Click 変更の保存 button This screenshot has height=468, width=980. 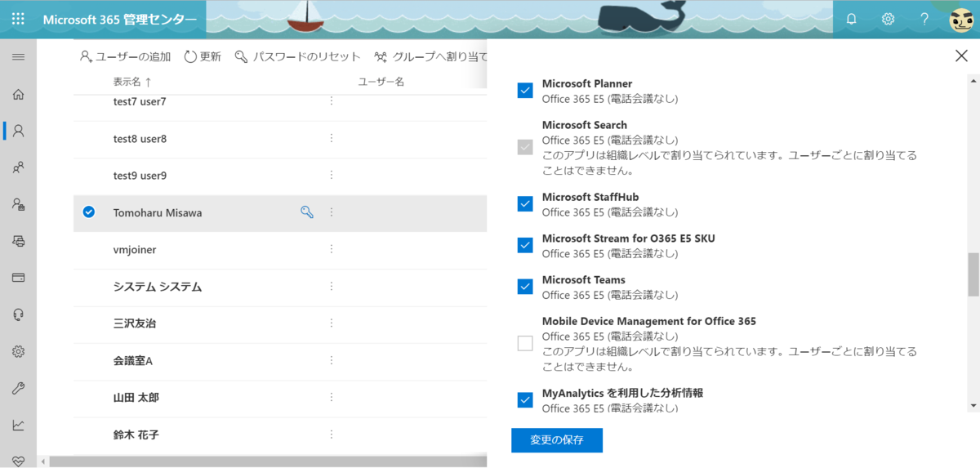click(x=557, y=440)
